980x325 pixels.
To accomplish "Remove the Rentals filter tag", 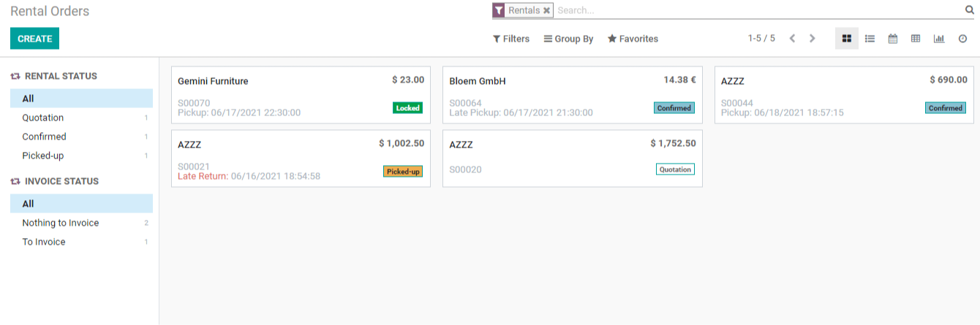I will pos(546,10).
